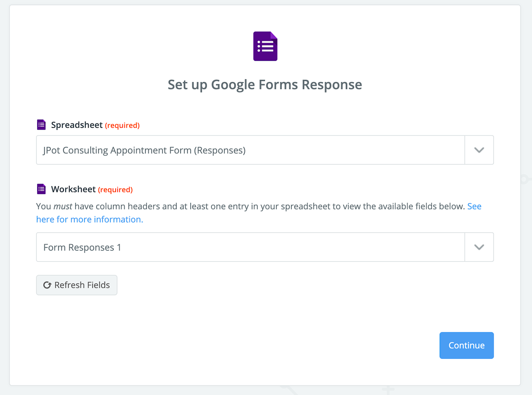Click the 'Set up Google Forms Response' heading
The width and height of the screenshot is (532, 395).
[265, 84]
